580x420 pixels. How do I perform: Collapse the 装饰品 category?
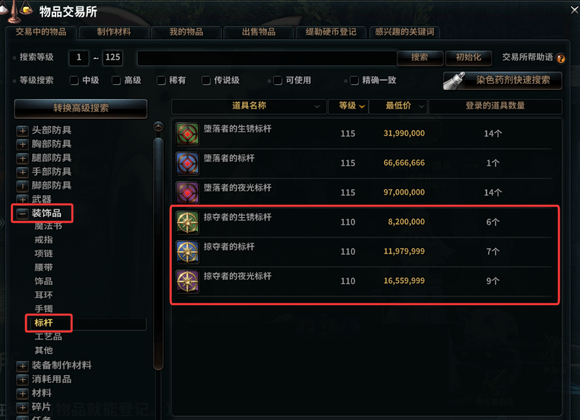22,214
